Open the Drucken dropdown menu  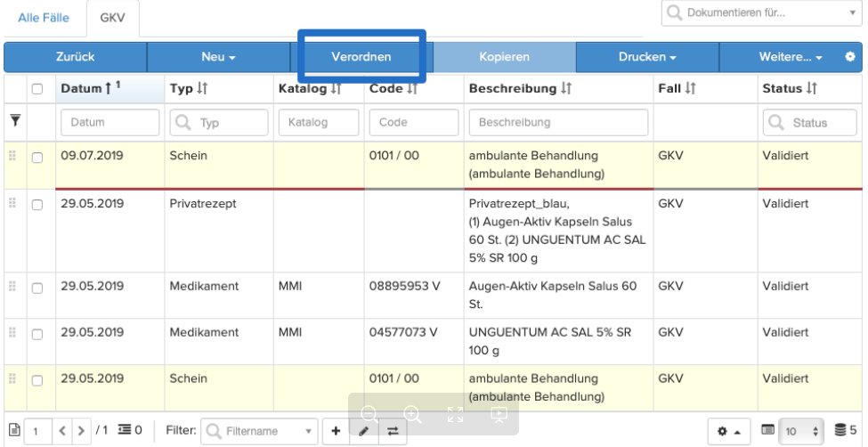(x=647, y=56)
